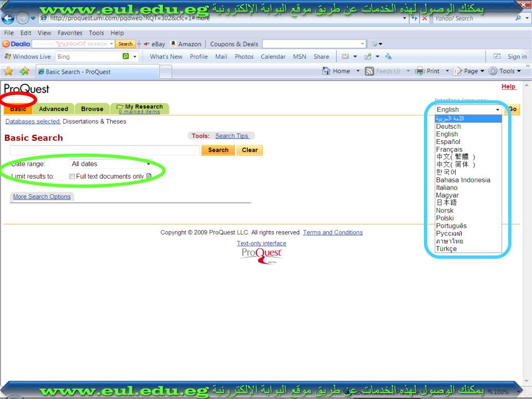
Task: Click the Feeds RSS icon
Action: pos(369,71)
